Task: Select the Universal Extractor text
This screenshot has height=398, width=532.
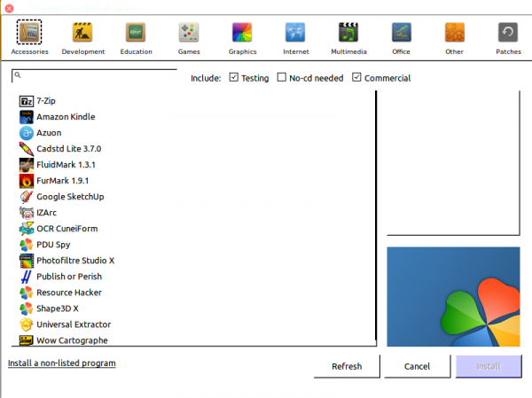Action: 74,324
